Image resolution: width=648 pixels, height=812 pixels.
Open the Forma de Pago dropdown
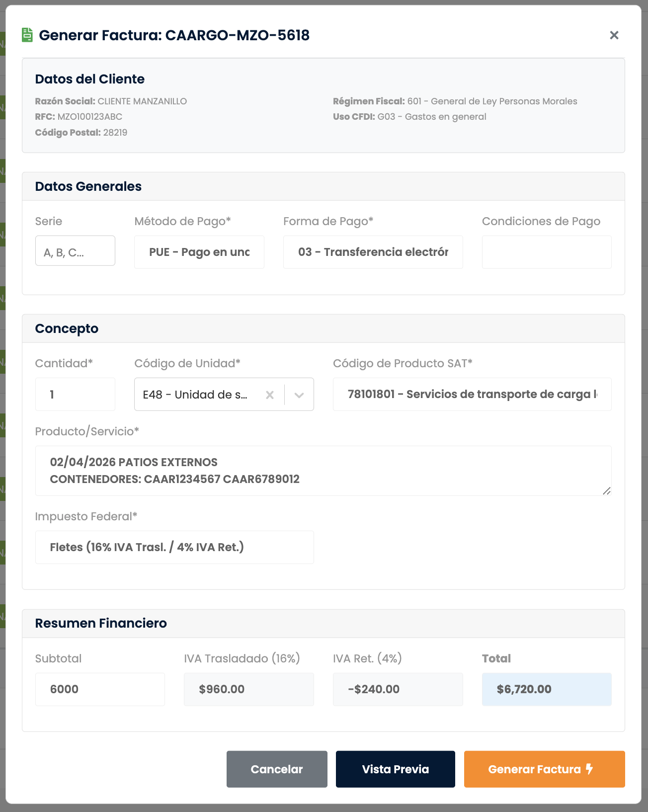tap(373, 252)
